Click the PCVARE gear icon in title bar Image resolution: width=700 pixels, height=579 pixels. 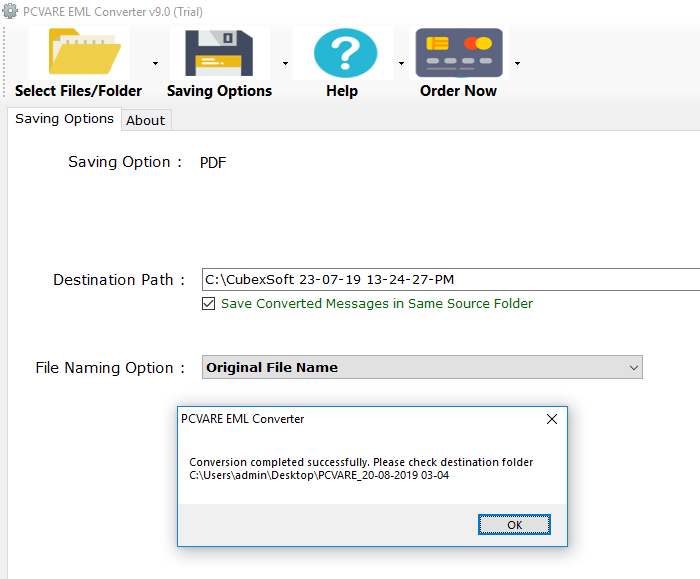pyautogui.click(x=10, y=11)
